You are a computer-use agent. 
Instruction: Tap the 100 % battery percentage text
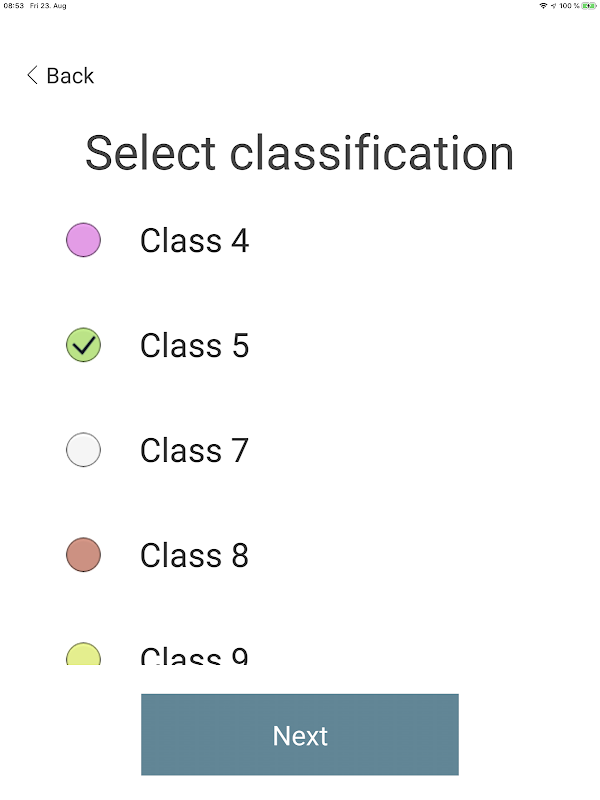coord(571,6)
